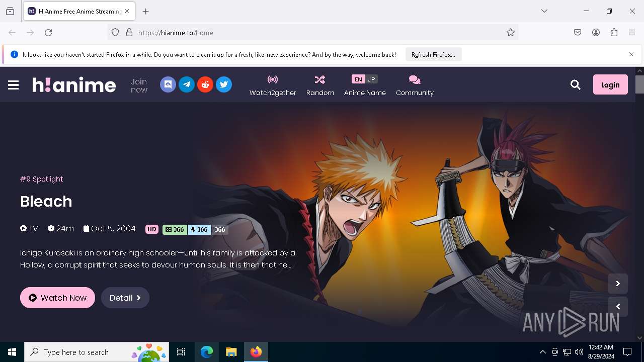Open Firefox View recent browsing button
The height and width of the screenshot is (362, 644).
click(10, 11)
